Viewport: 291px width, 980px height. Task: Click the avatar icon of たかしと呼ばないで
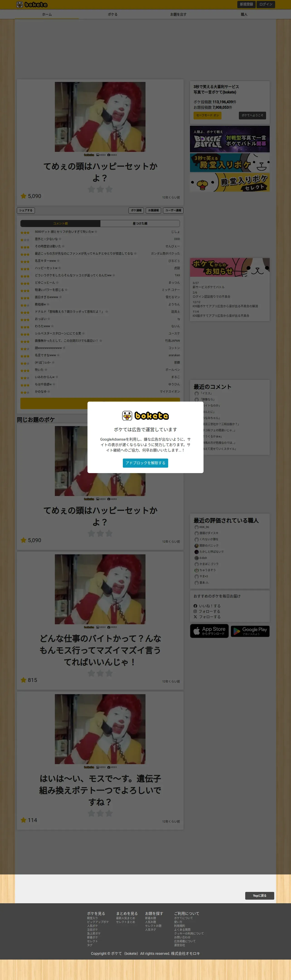[x=196, y=552]
